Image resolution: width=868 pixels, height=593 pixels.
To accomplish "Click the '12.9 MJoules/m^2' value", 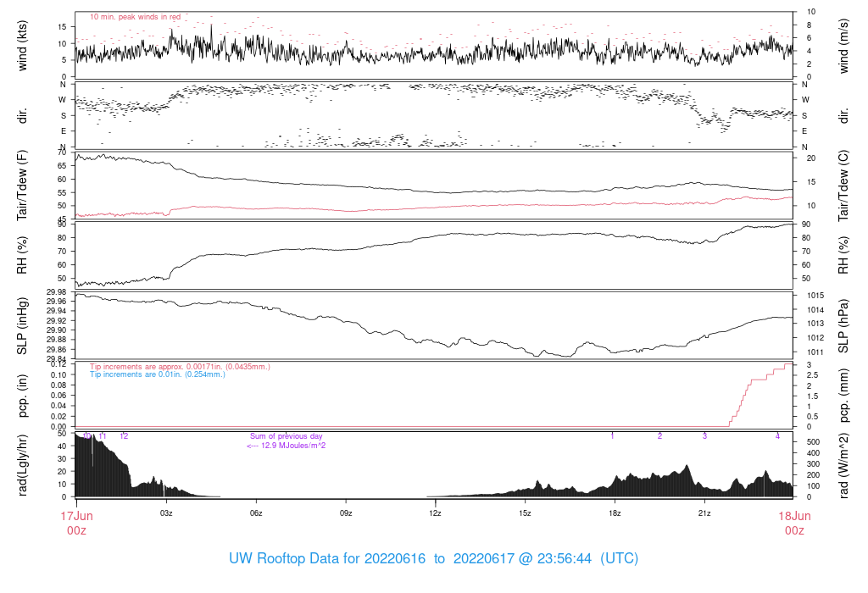I will click(x=293, y=446).
